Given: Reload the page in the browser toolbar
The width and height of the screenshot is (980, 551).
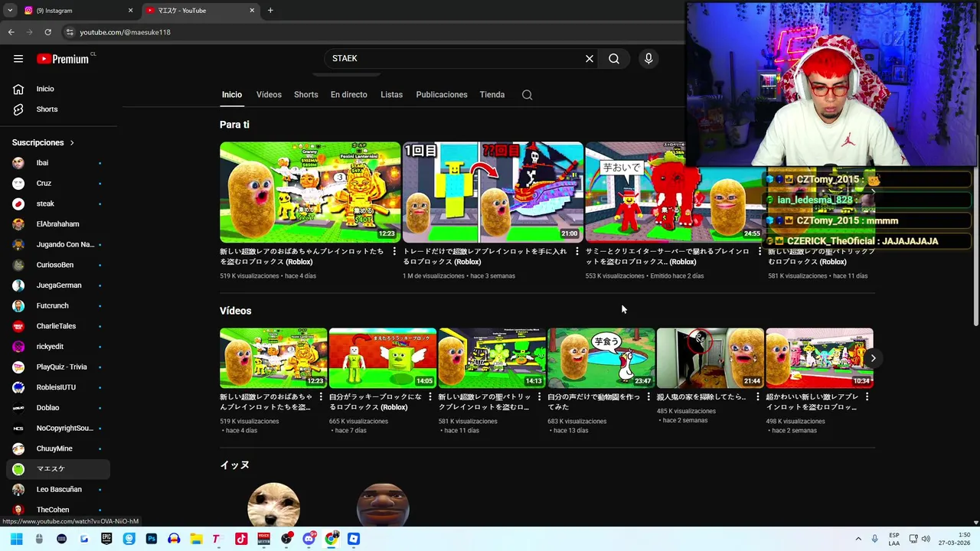Looking at the screenshot, I should [x=47, y=32].
